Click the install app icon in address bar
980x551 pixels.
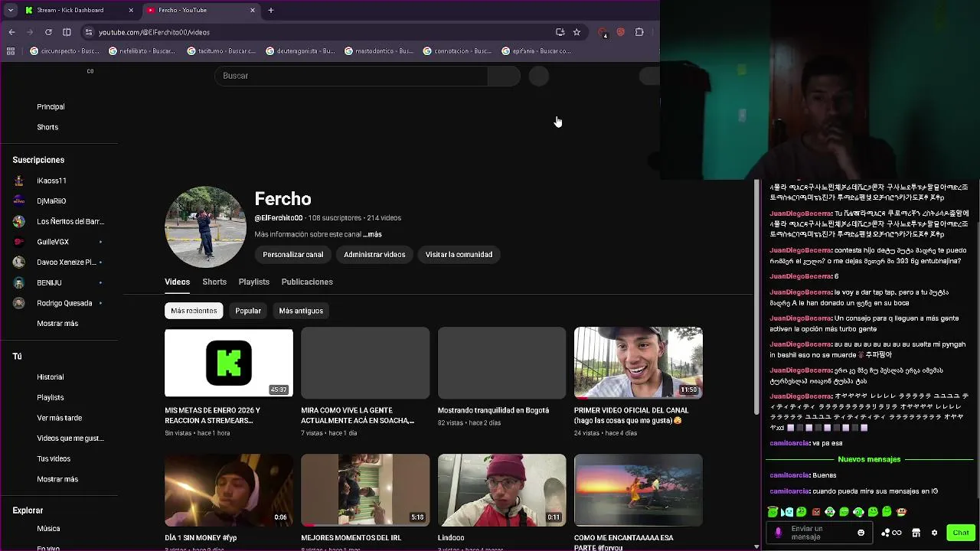click(x=560, y=32)
